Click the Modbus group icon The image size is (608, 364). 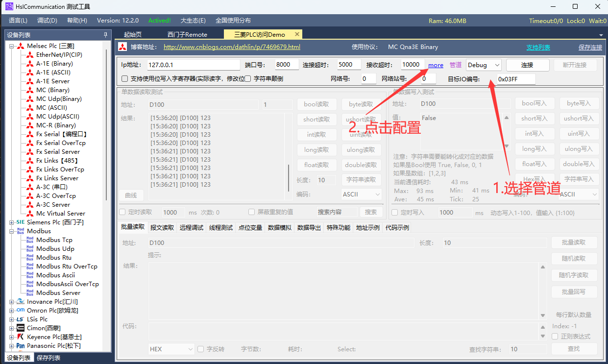pyautogui.click(x=21, y=231)
